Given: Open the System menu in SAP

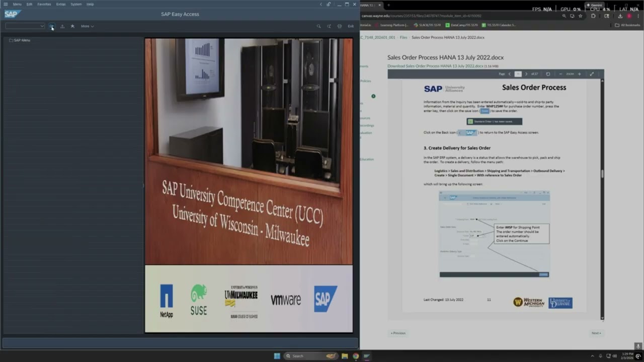Looking at the screenshot, I should pyautogui.click(x=76, y=4).
